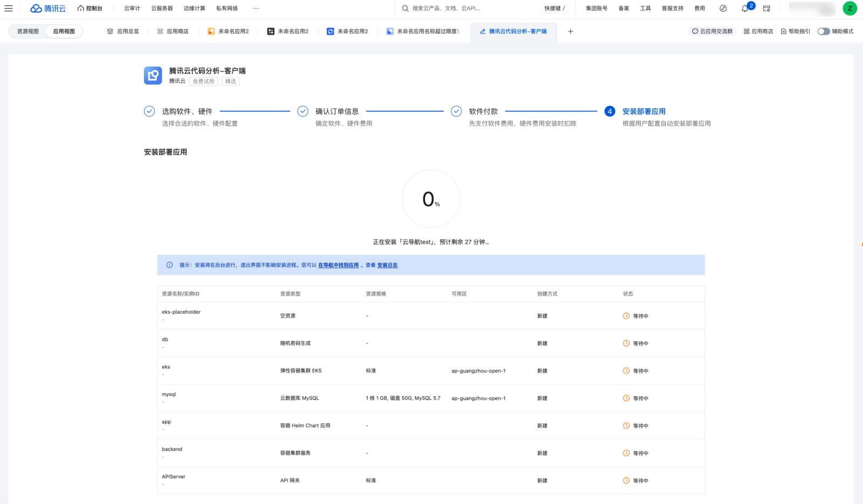This screenshot has width=863, height=504.
Task: Click the circular mini-program icon in header
Action: point(723,9)
